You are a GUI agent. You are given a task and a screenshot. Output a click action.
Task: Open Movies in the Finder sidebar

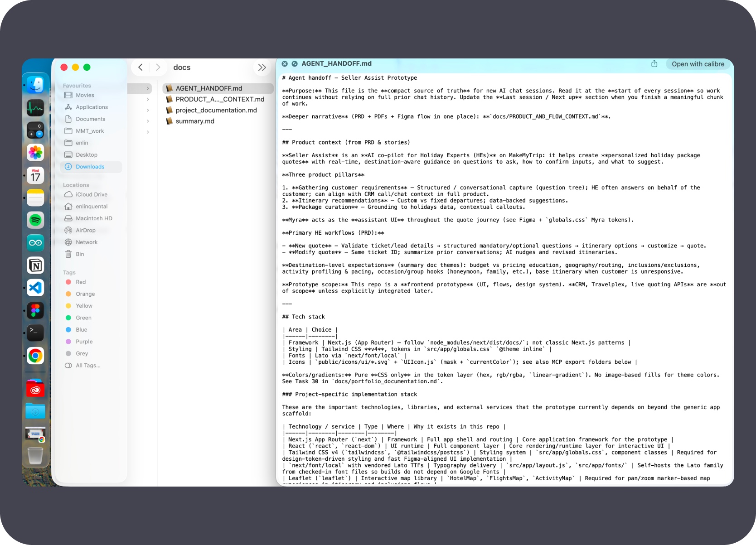91,95
